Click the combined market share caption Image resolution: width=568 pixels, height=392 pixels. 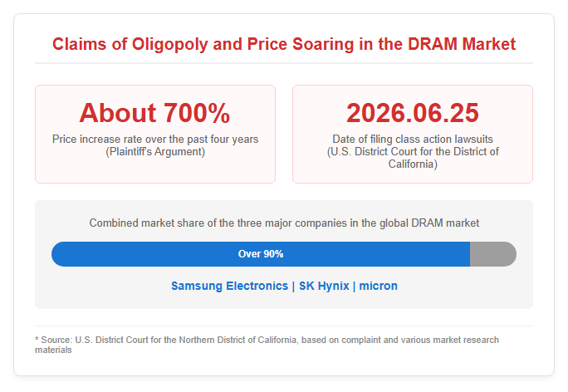284,223
